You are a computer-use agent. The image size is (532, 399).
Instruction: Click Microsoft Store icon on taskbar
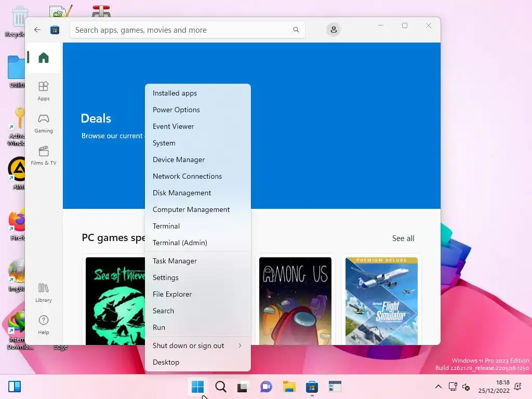tap(312, 387)
